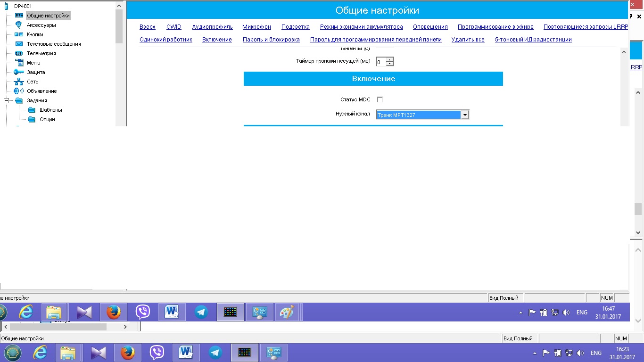Screen dimensions: 644x362
Task: Click inside the Таймер пропажи несущей field
Action: tap(380, 62)
